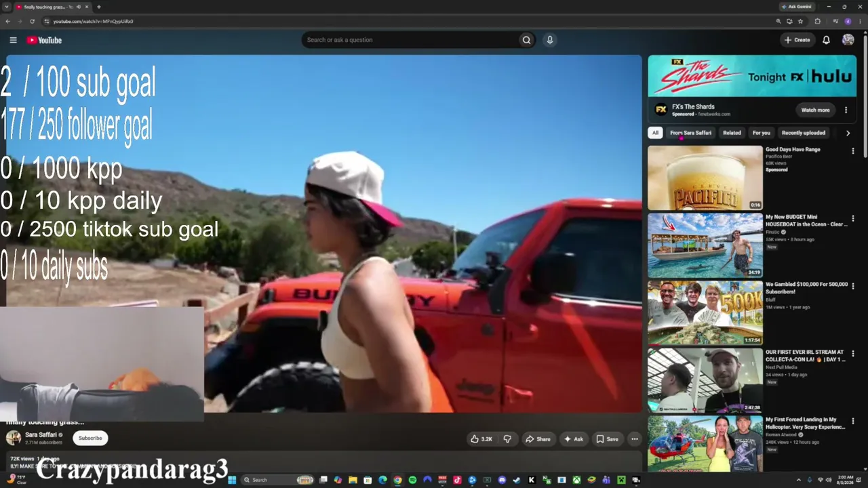Click the Create button

tap(797, 40)
